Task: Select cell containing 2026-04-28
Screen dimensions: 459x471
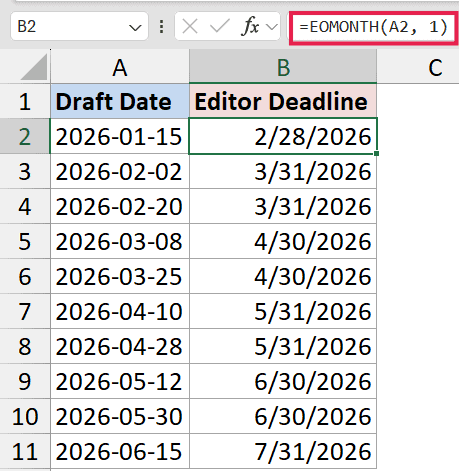Action: coord(120,346)
